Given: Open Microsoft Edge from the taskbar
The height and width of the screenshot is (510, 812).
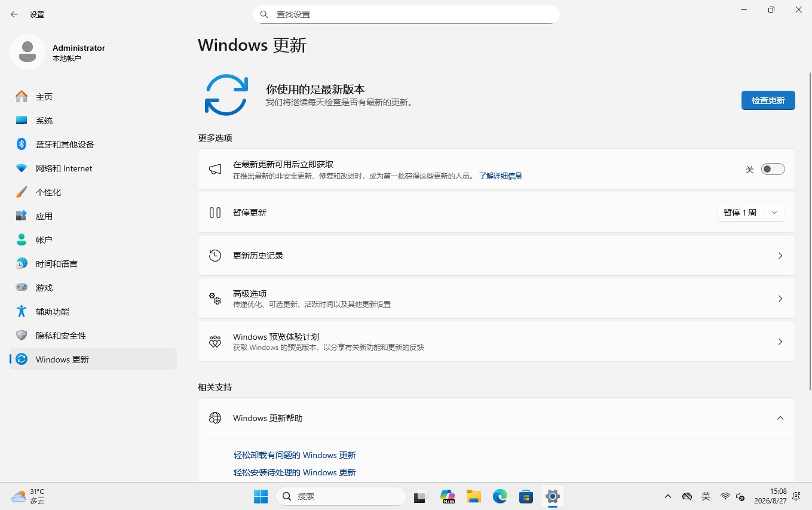Looking at the screenshot, I should [500, 496].
